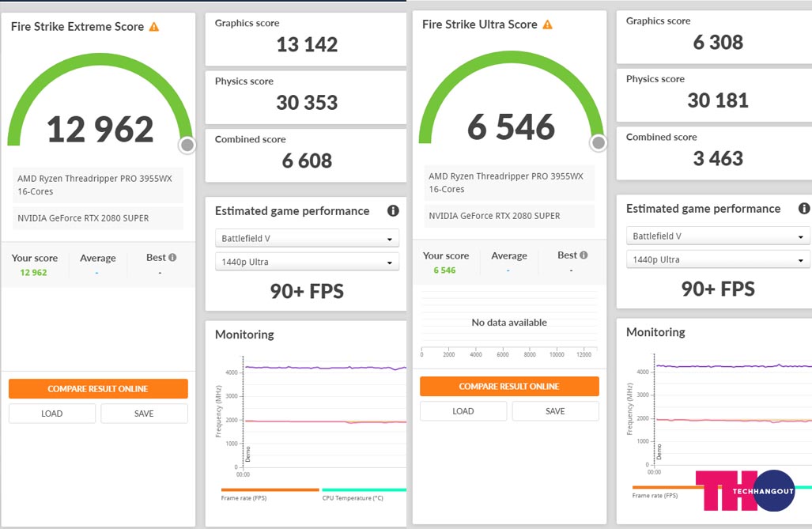
Task: Click Compare Result Online under Fire Strike Extreme
Action: coord(98,388)
